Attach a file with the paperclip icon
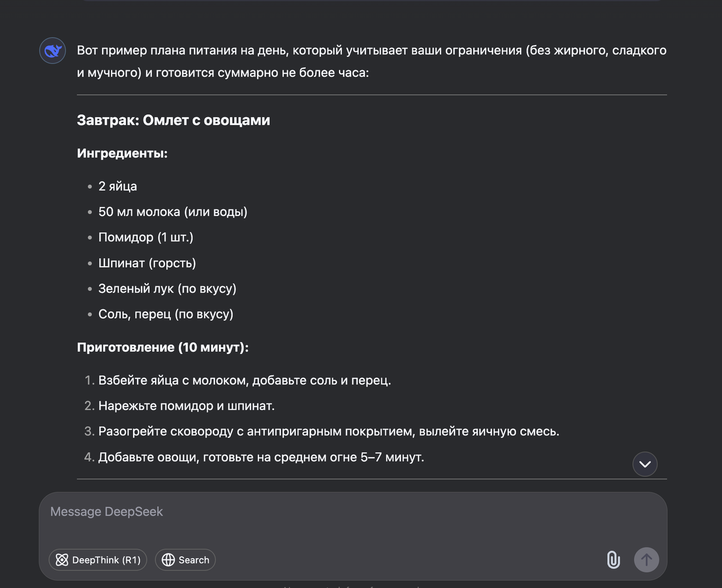 [613, 560]
